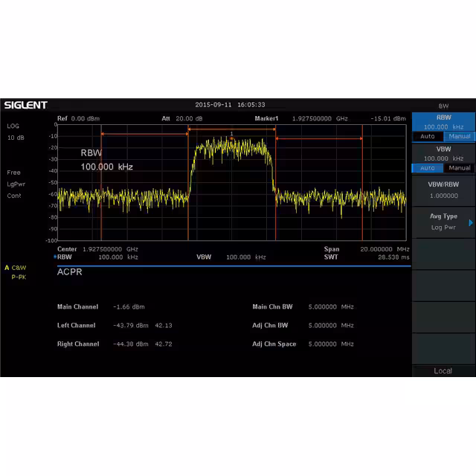The width and height of the screenshot is (476, 476).
Task: Click the SWT 28.538 ms value
Action: tap(393, 257)
